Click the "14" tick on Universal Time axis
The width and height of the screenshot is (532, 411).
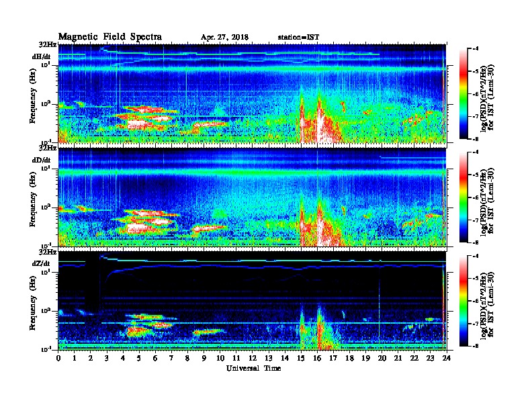point(285,358)
